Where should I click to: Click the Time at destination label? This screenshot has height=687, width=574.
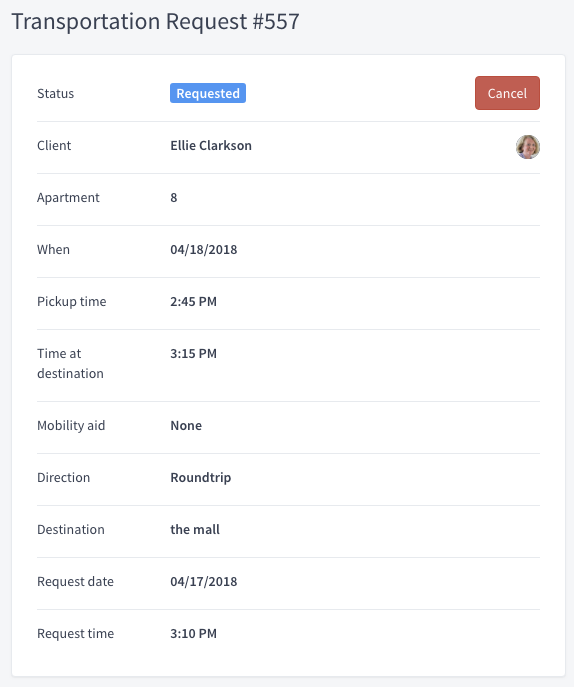[x=70, y=363]
